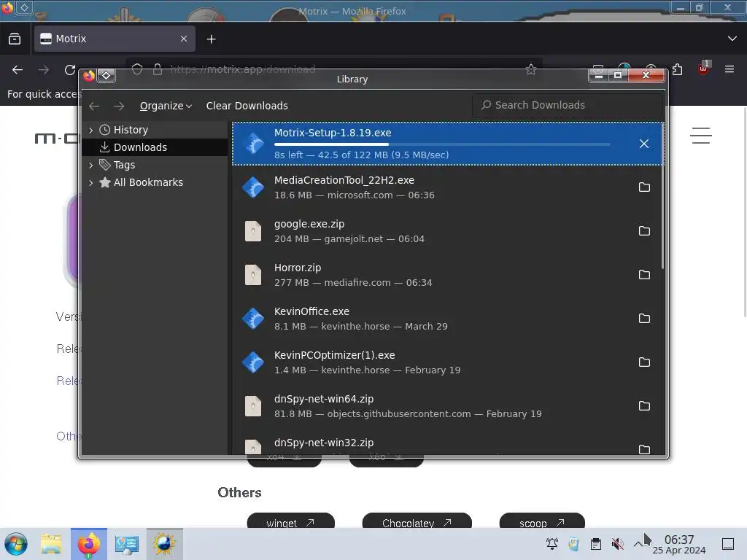Click the google.exe.zip archive icon

pos(253,231)
